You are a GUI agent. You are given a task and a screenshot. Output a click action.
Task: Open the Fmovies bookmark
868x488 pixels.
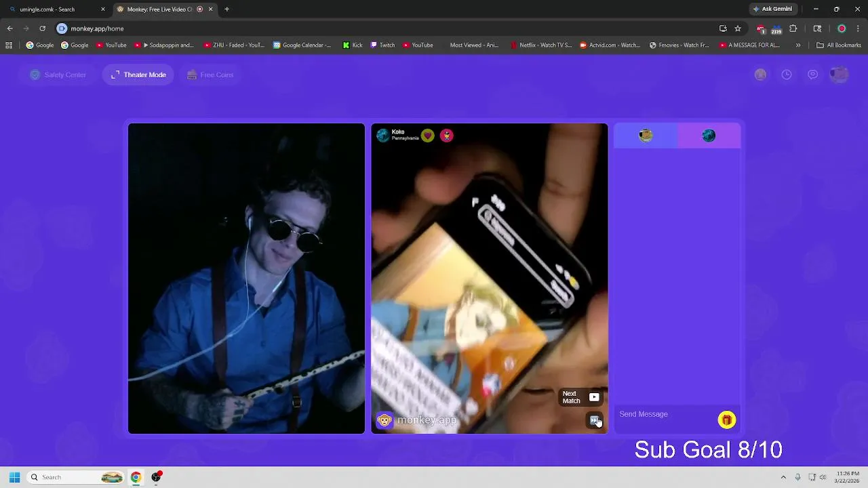point(679,45)
